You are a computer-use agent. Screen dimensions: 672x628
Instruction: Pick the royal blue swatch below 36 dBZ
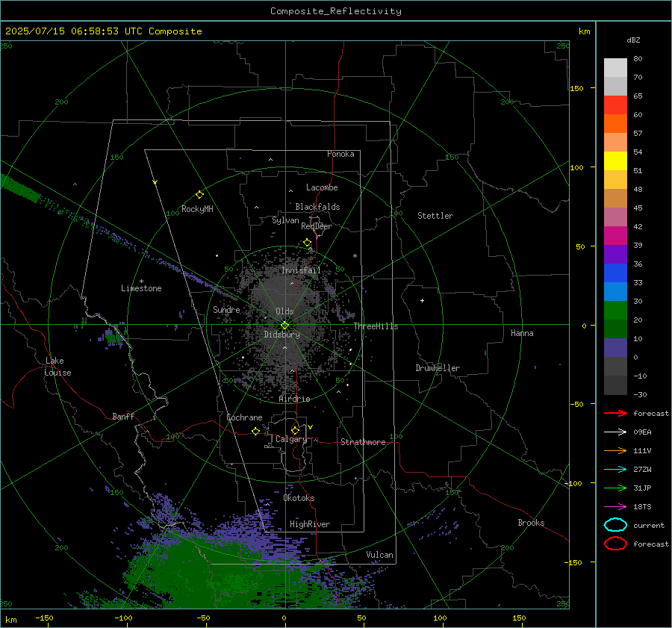[x=615, y=273]
